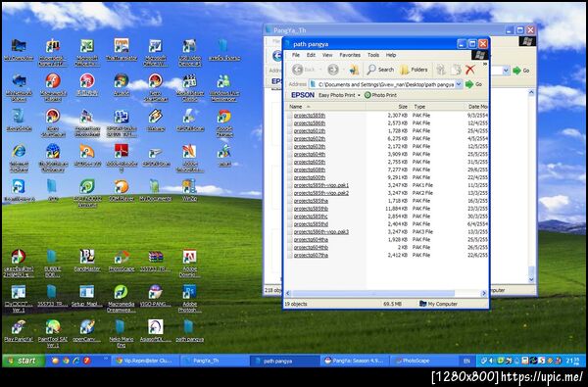The image size is (588, 387).
Task: Switch to PhotoScape taskbar button
Action: (x=425, y=361)
